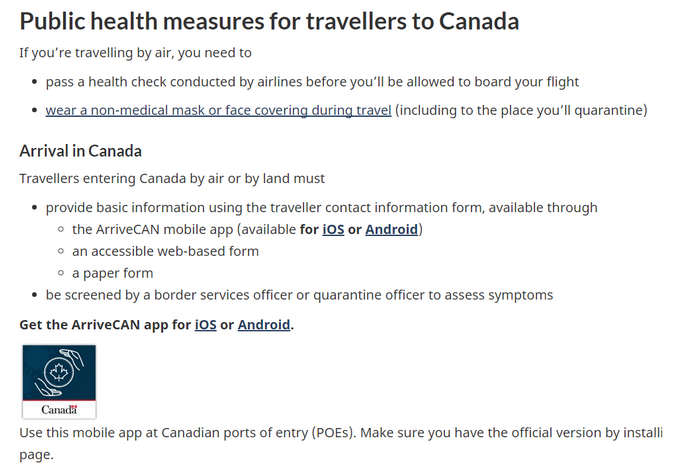Click the maple leaf inside the ArriveCAN logo
The image size is (679, 476).
coord(58,372)
